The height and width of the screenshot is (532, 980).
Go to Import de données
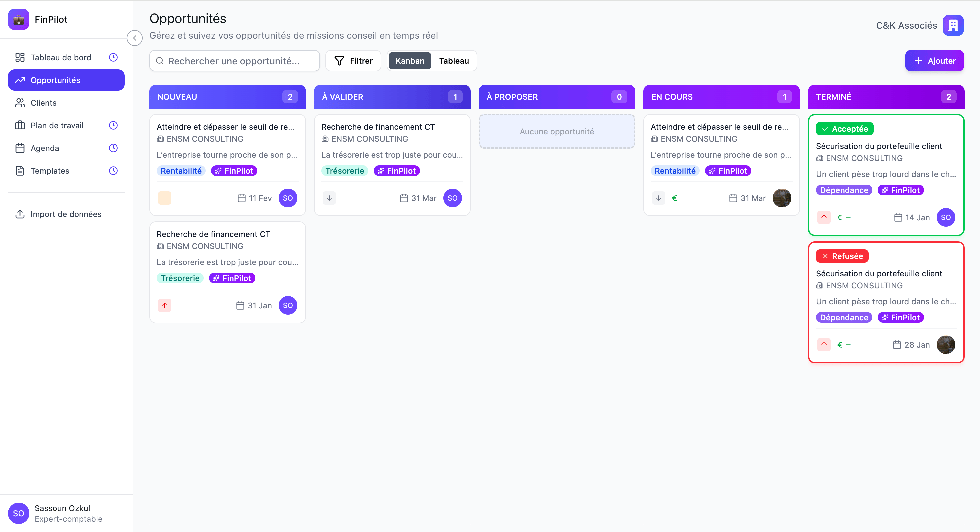[66, 214]
